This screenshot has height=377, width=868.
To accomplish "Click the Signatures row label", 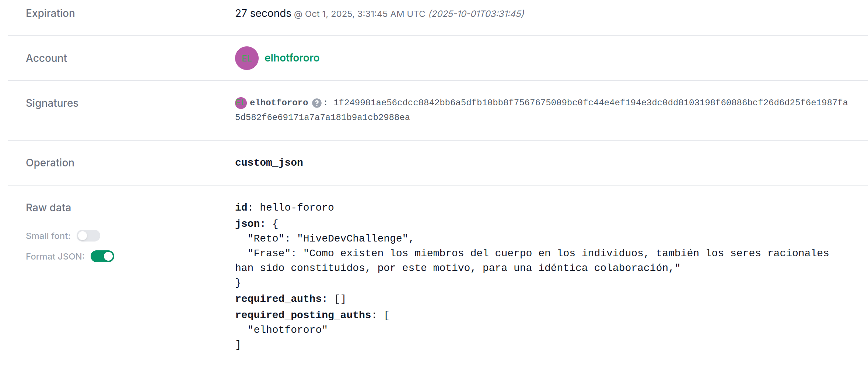I will [52, 103].
